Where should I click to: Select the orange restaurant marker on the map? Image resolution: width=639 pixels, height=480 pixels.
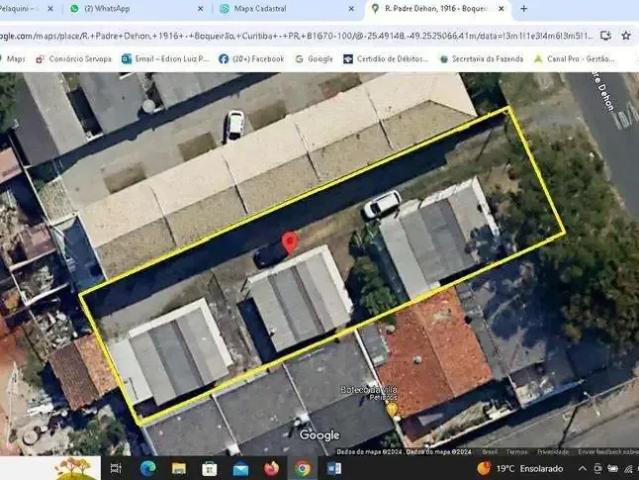392,409
